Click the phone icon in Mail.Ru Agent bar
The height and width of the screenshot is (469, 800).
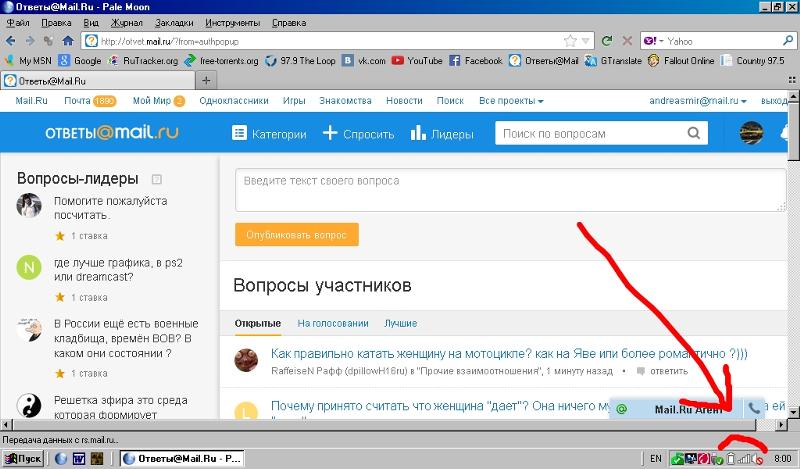754,408
